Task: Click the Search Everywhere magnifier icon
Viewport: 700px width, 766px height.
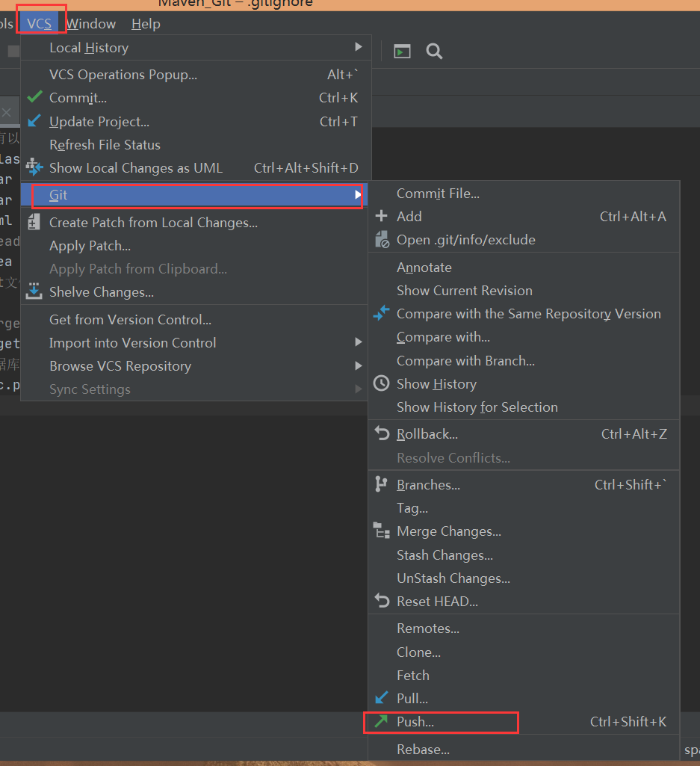Action: pyautogui.click(x=434, y=51)
